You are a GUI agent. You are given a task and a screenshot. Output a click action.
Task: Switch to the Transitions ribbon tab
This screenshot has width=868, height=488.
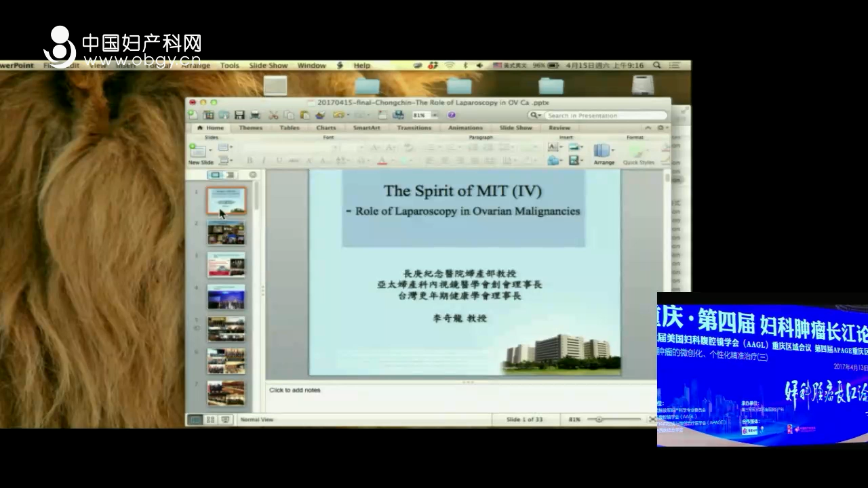(x=414, y=127)
